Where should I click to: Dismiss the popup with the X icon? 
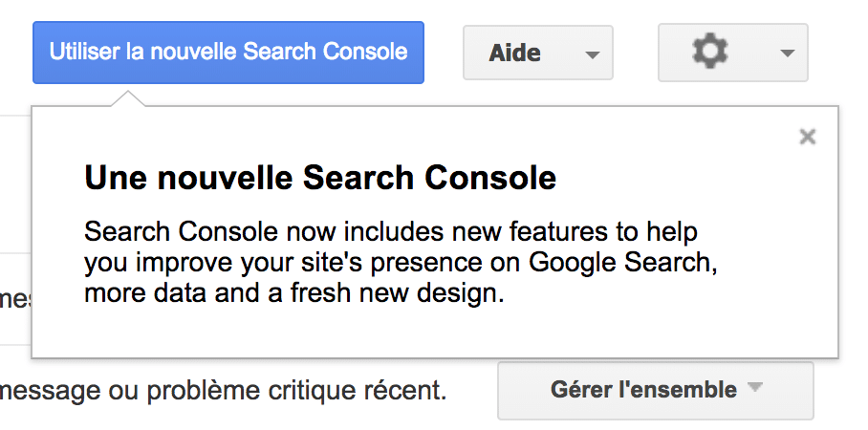(808, 136)
